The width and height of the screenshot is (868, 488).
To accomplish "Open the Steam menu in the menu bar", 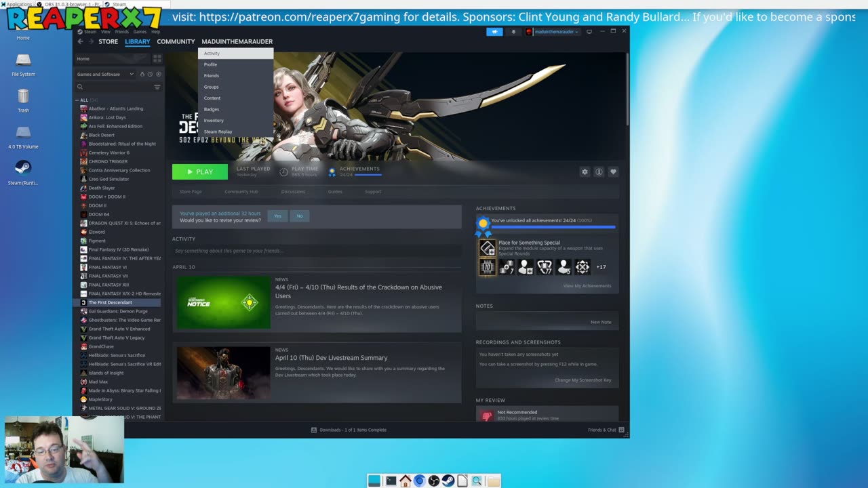I will pos(90,32).
